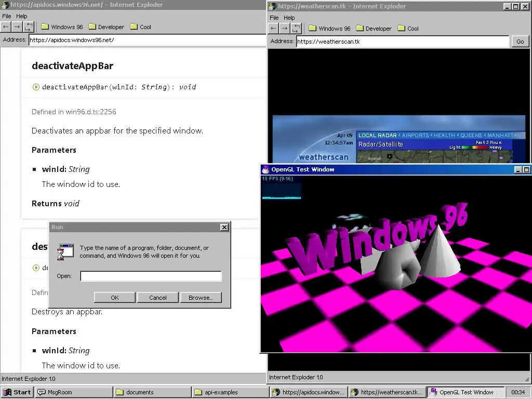Switch to MsgRoom in the taskbar
Image resolution: width=532 pixels, height=399 pixels.
pos(74,392)
